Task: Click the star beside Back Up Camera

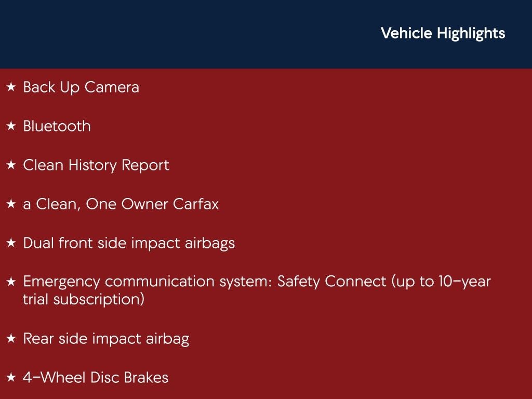Action: [11, 87]
